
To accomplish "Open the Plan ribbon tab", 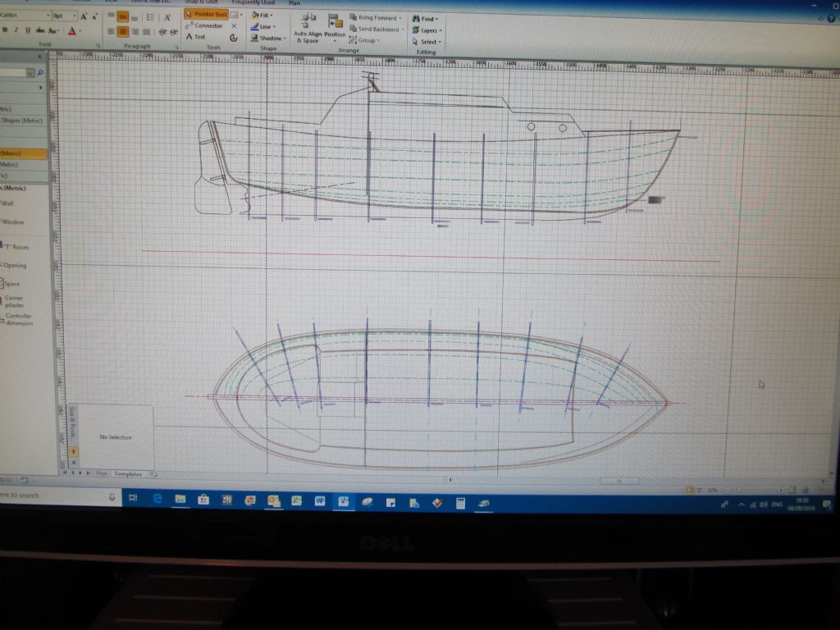I will click(294, 2).
